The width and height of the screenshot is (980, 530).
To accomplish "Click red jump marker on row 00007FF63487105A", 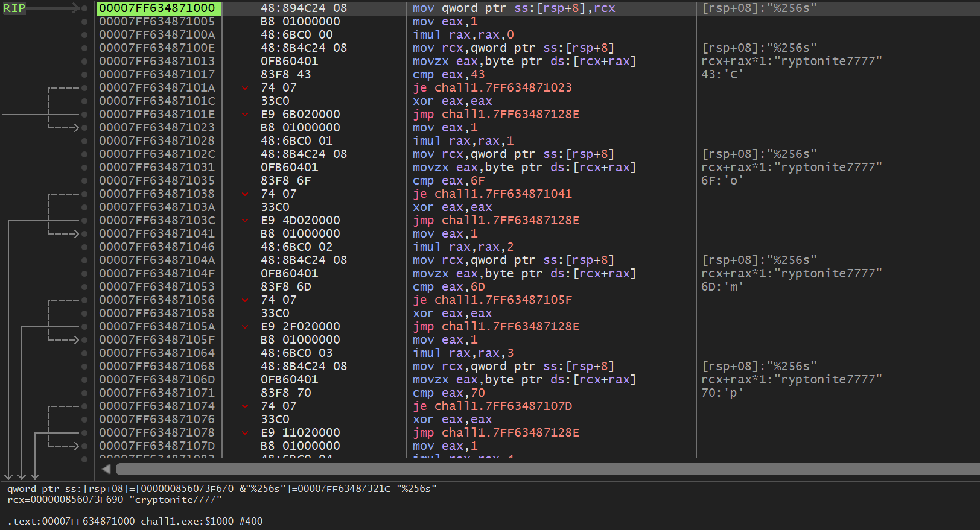I will 246,327.
